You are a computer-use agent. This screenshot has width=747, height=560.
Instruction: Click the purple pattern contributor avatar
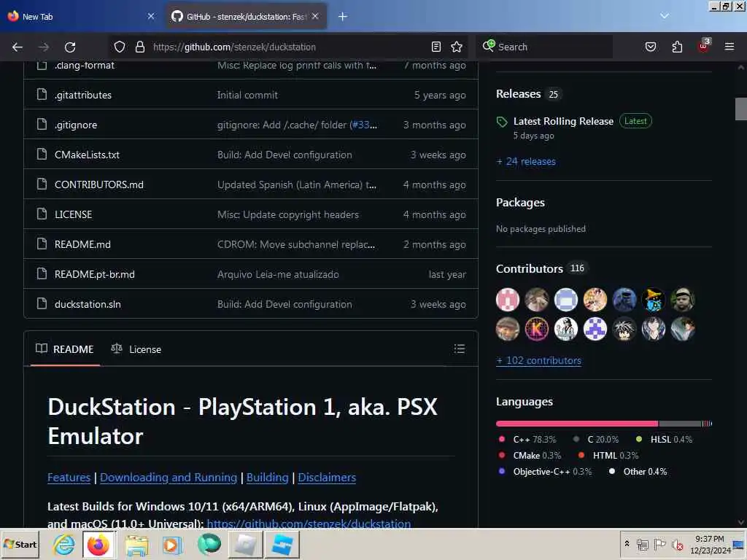click(x=595, y=329)
